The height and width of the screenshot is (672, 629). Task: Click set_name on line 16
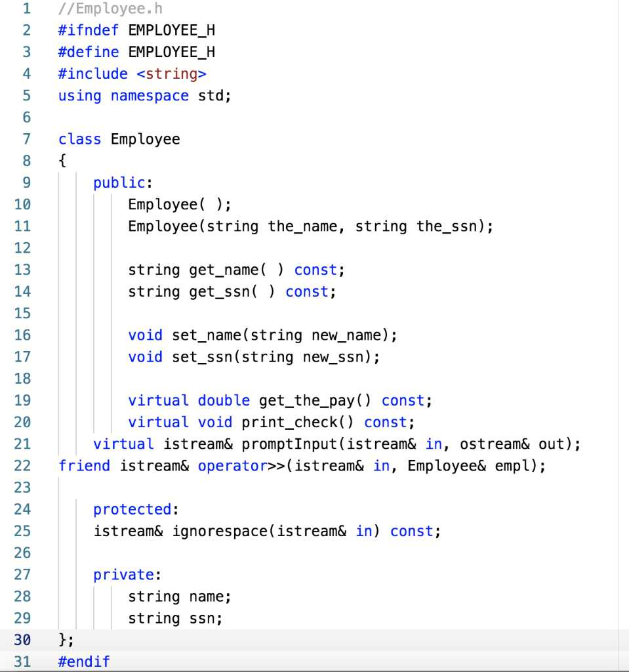click(x=207, y=335)
